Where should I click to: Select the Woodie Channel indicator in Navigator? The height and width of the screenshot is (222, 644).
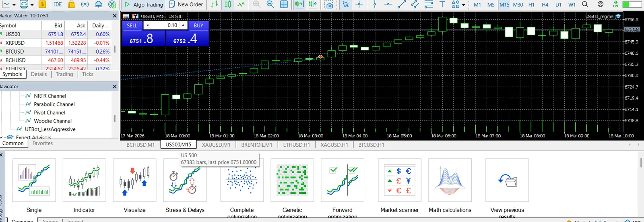53,121
